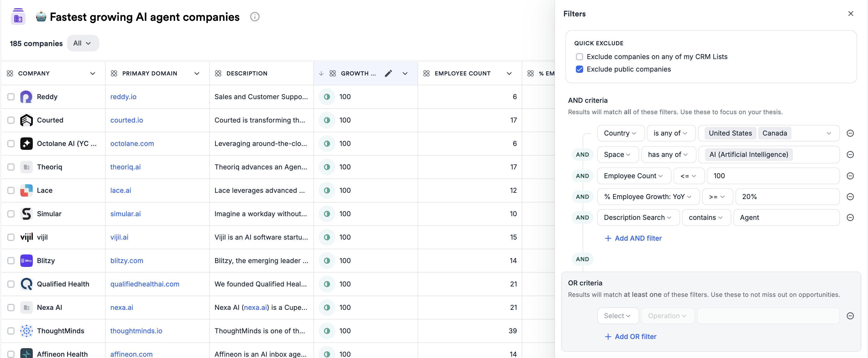Change the 'contains' operator dropdown

(706, 218)
